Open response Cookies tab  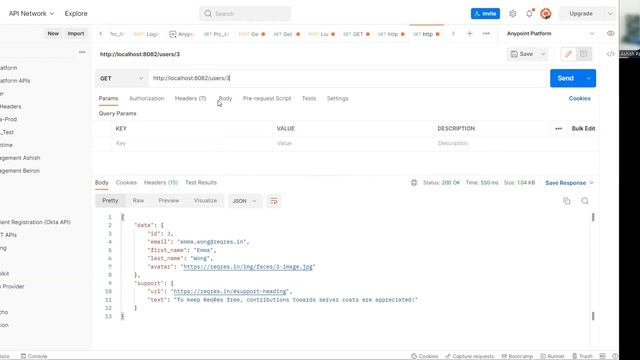126,182
